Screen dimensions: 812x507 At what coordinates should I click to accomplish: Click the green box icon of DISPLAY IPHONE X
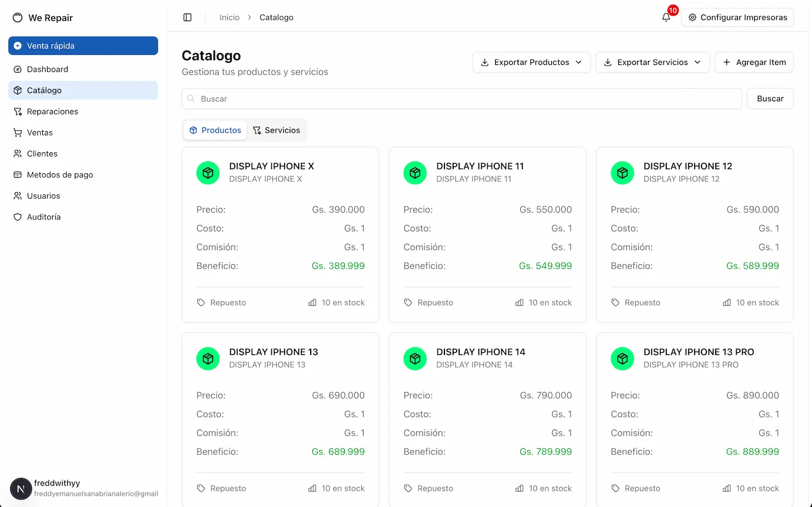(208, 173)
